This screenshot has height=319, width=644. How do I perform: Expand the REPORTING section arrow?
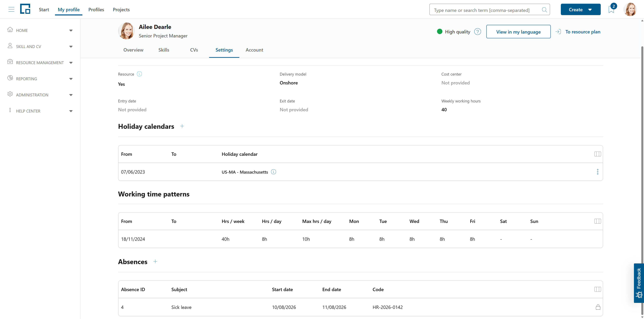click(71, 79)
